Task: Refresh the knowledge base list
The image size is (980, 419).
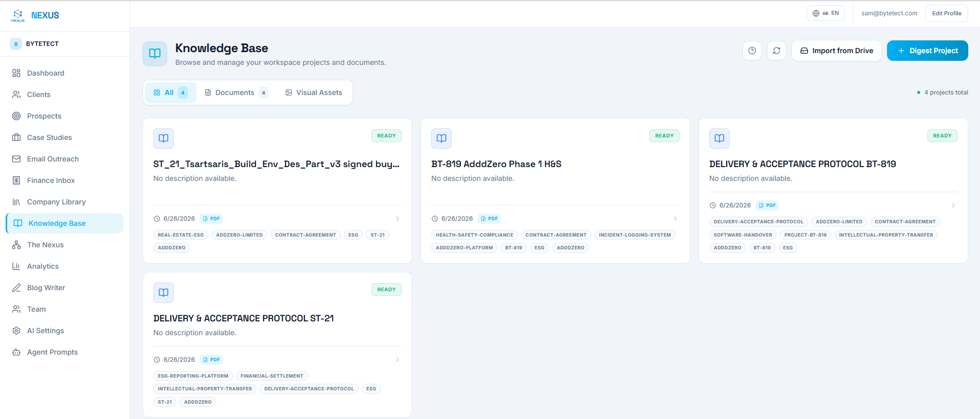Action: tap(777, 51)
